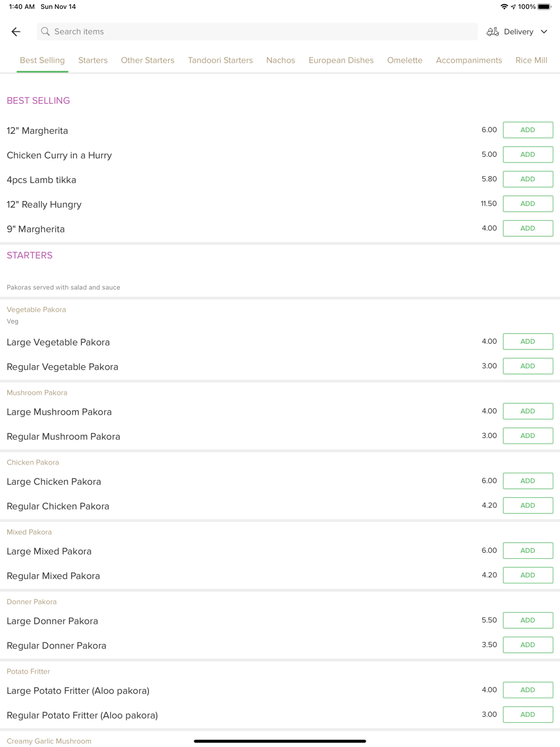Screen dimensions: 560x747
Task: Add Large Vegetable Pakora
Action: [528, 342]
